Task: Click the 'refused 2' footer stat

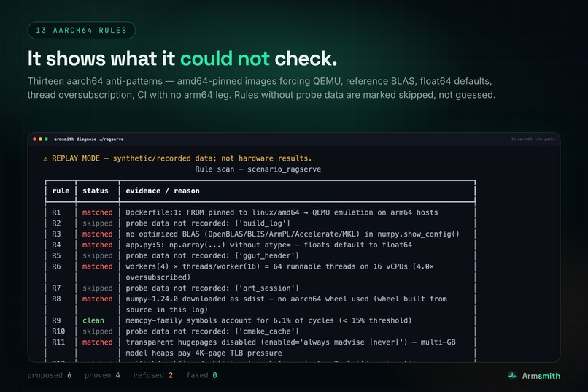Action: 153,375
